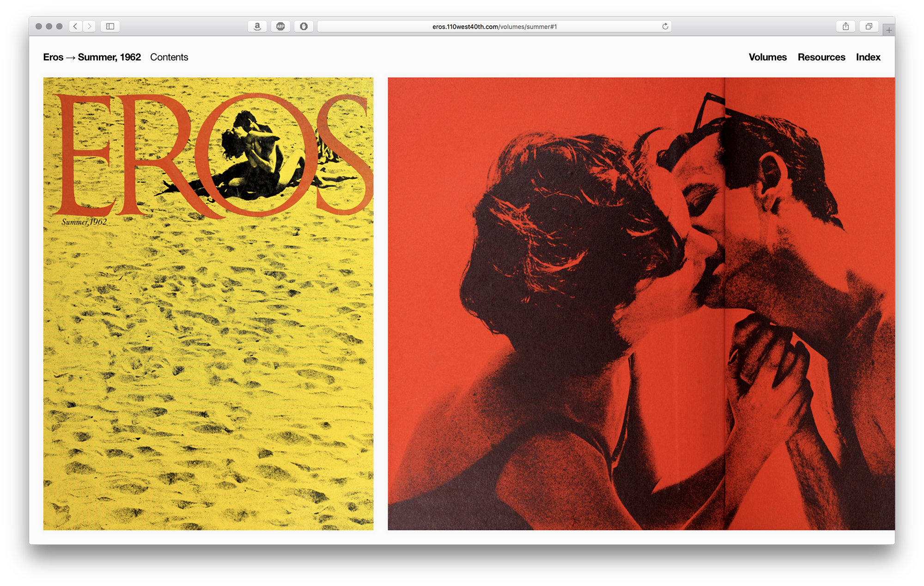Select the Summer, 1962 breadcrumb
This screenshot has width=924, height=586.
[x=109, y=57]
